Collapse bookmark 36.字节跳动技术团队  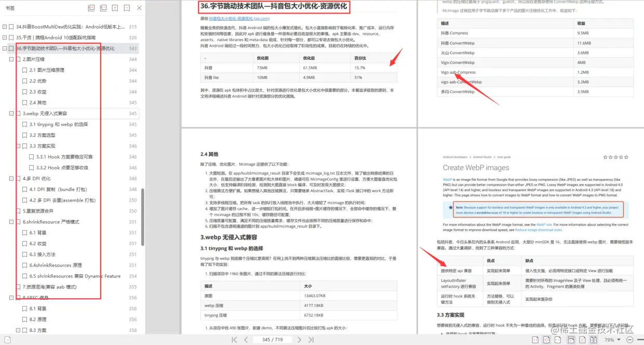click(5, 48)
